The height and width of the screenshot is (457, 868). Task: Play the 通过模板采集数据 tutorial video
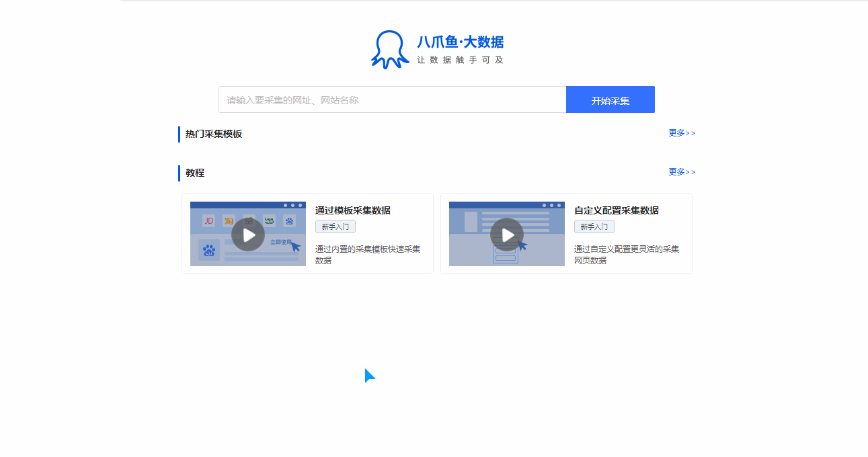click(x=248, y=235)
